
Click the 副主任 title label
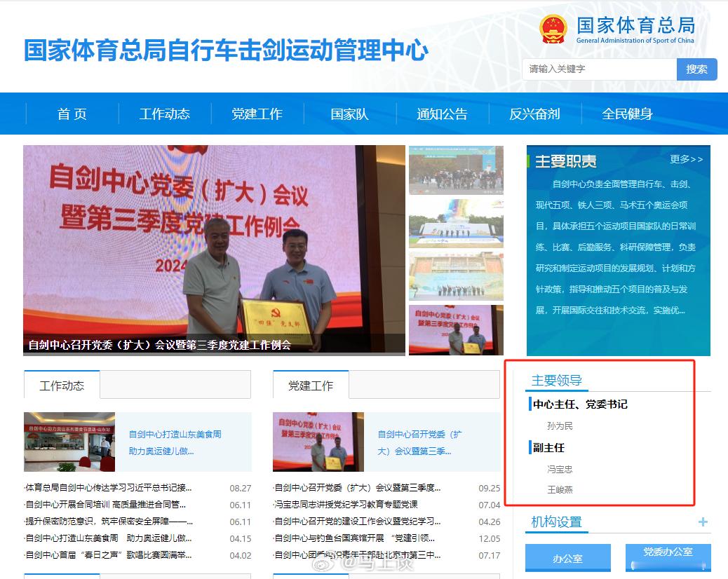click(x=548, y=448)
